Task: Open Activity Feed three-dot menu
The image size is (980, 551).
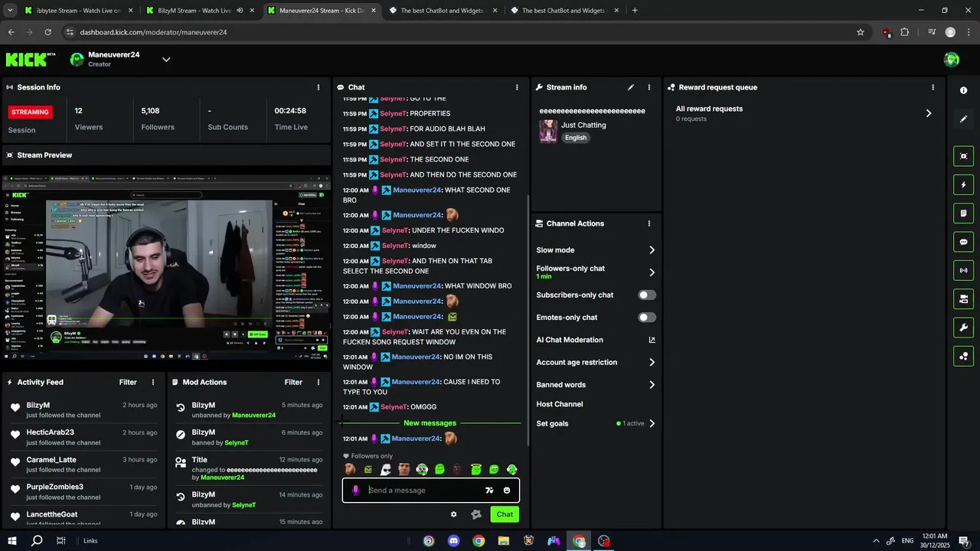Action: click(x=153, y=382)
